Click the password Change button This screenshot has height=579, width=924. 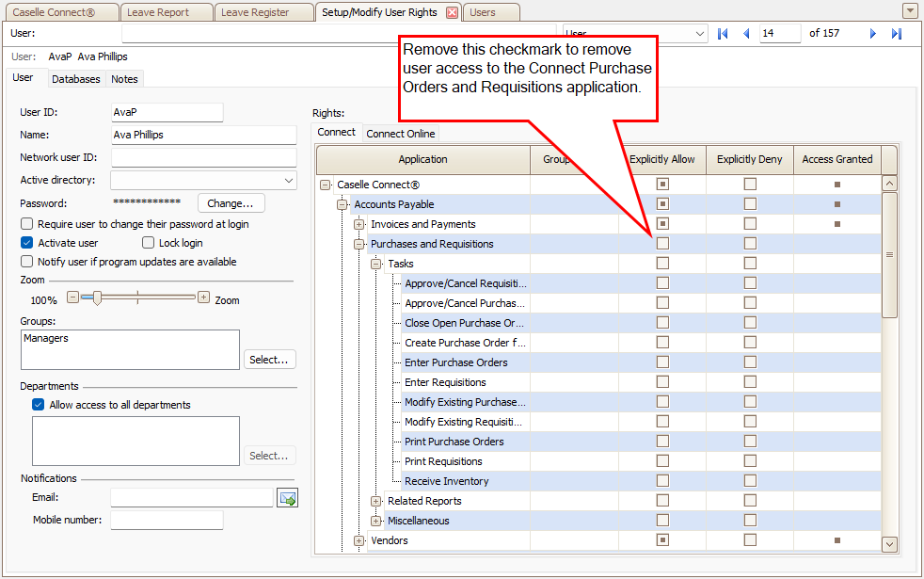[231, 203]
